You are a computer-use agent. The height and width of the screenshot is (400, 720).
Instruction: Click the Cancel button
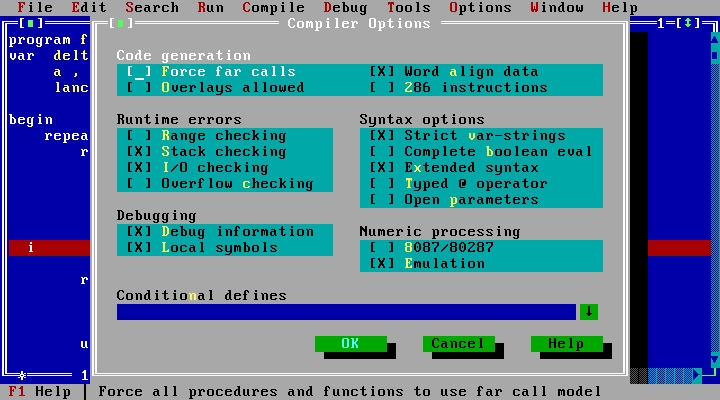[457, 344]
